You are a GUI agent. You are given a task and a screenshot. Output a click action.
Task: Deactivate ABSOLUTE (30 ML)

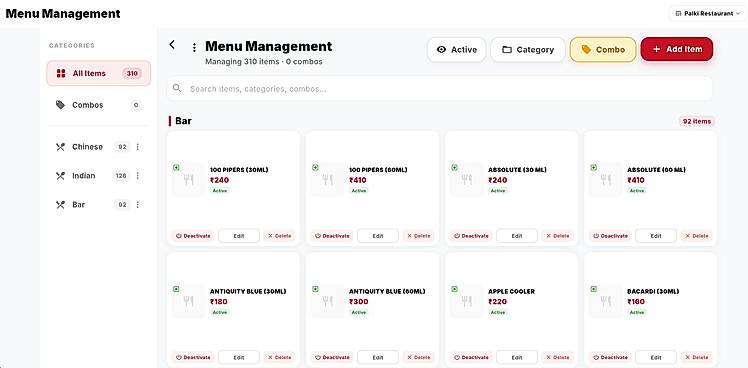click(x=471, y=236)
